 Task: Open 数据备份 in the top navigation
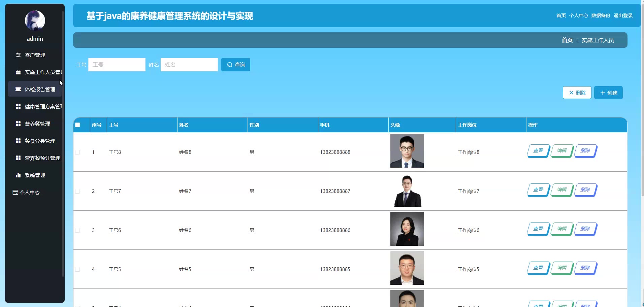click(x=601, y=15)
